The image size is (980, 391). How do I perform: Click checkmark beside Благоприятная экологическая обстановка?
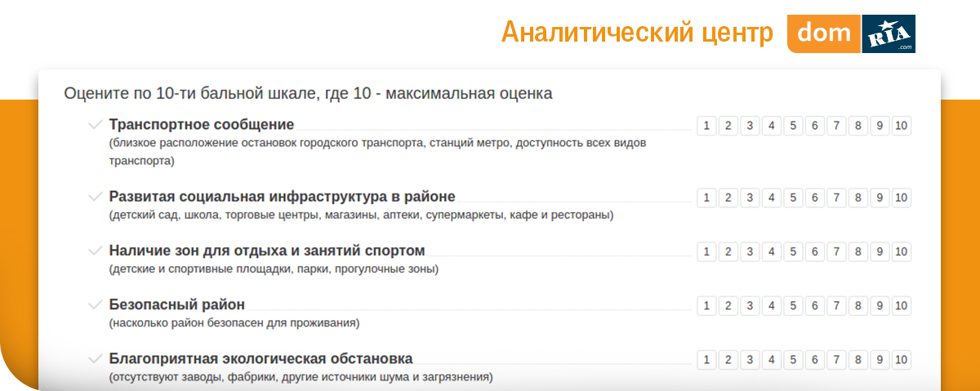pyautogui.click(x=95, y=359)
